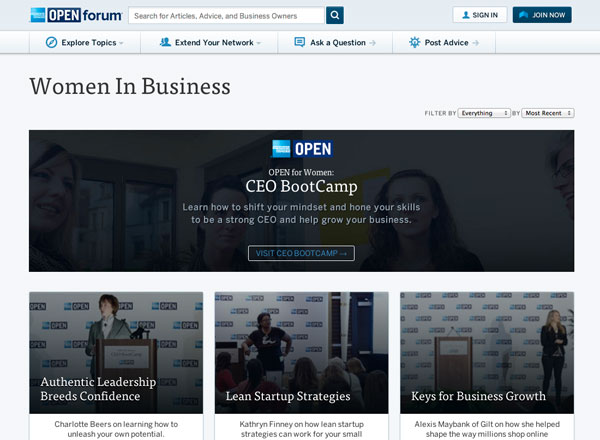Image resolution: width=600 pixels, height=440 pixels.
Task: Click the Charlotte Beers podium thumbnail
Action: 116,353
